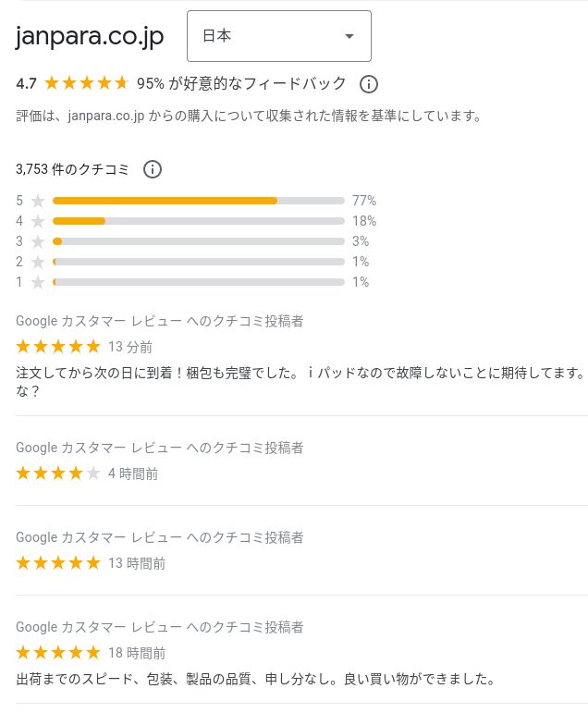The width and height of the screenshot is (588, 713).
Task: Click star rating of the 13 時間前 review
Action: [58, 563]
